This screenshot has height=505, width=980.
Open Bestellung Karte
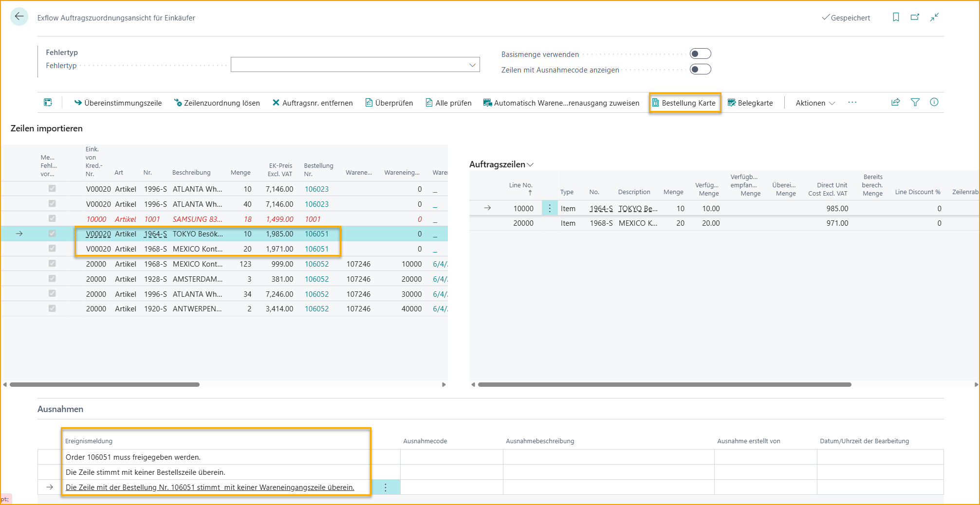(x=684, y=103)
